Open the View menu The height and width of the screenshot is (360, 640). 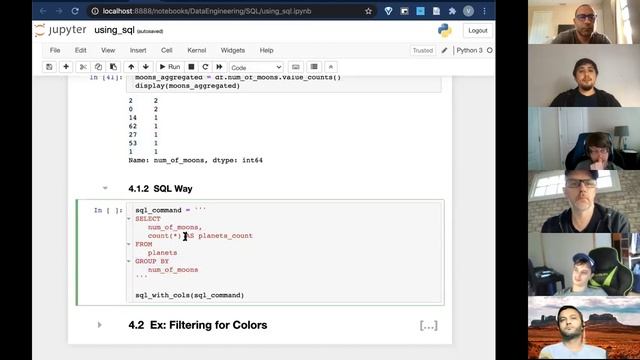(108, 51)
